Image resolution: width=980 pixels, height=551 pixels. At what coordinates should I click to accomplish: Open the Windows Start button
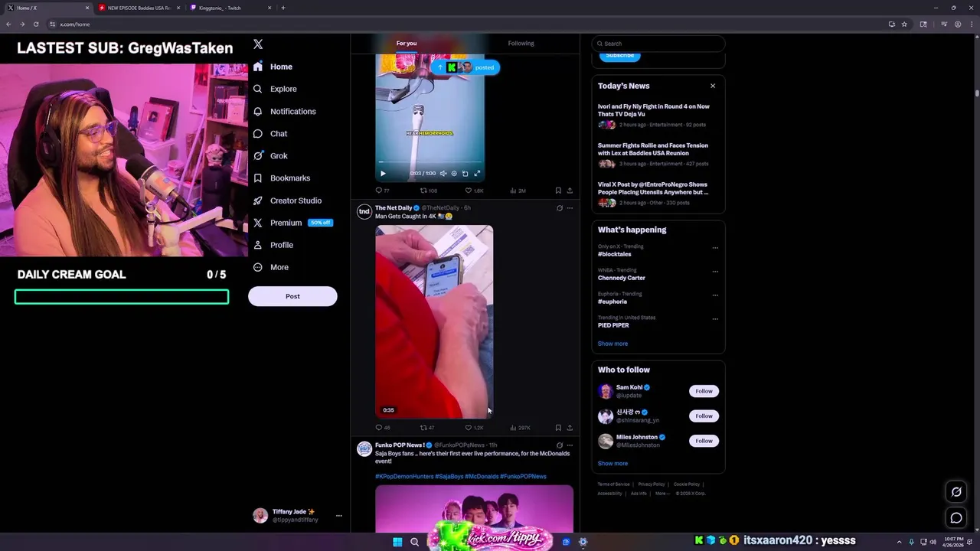[x=397, y=542]
